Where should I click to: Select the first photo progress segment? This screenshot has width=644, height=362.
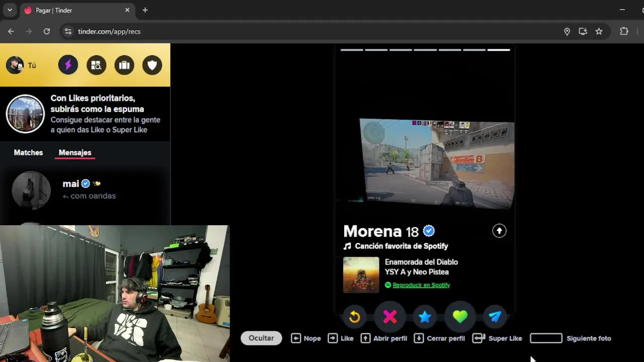(352, 50)
